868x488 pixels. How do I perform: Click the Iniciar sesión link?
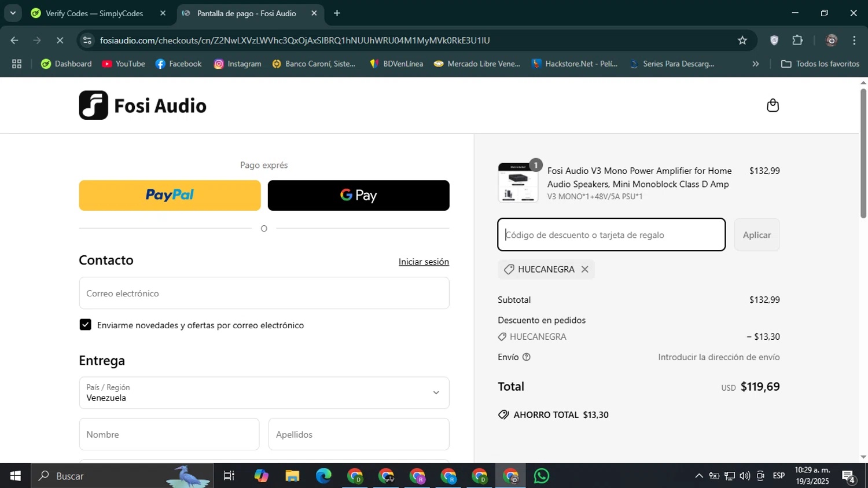click(424, 262)
